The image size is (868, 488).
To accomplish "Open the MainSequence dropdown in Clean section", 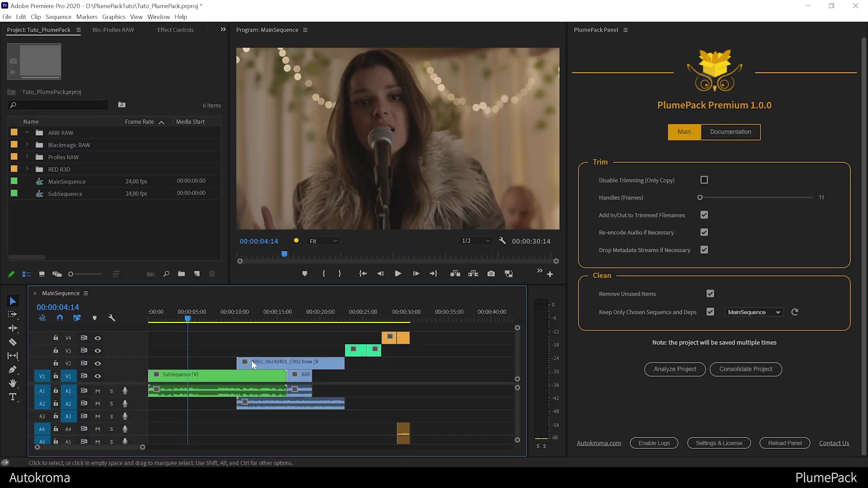I will pyautogui.click(x=754, y=312).
